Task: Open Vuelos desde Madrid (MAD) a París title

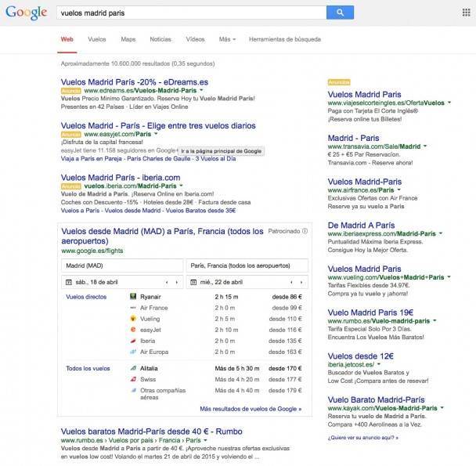Action: 162,236
